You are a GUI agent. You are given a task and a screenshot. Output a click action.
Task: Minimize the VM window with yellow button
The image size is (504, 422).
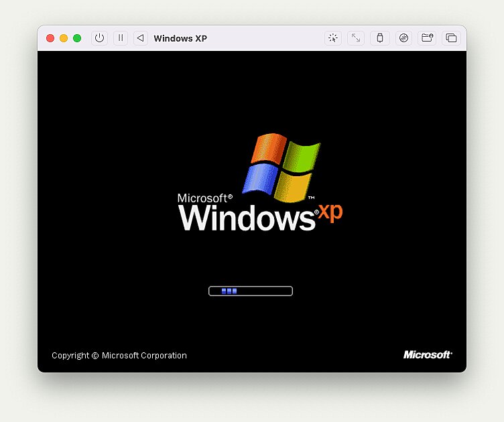(64, 38)
